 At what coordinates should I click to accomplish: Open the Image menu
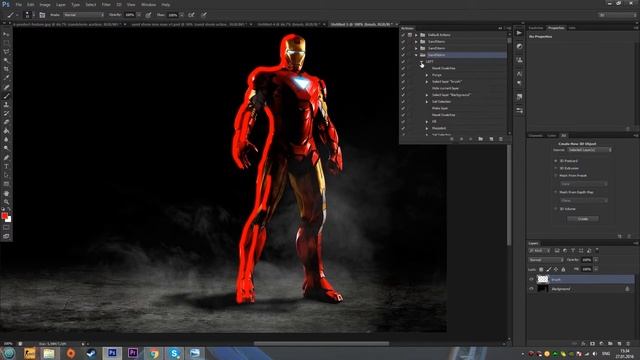click(45, 4)
